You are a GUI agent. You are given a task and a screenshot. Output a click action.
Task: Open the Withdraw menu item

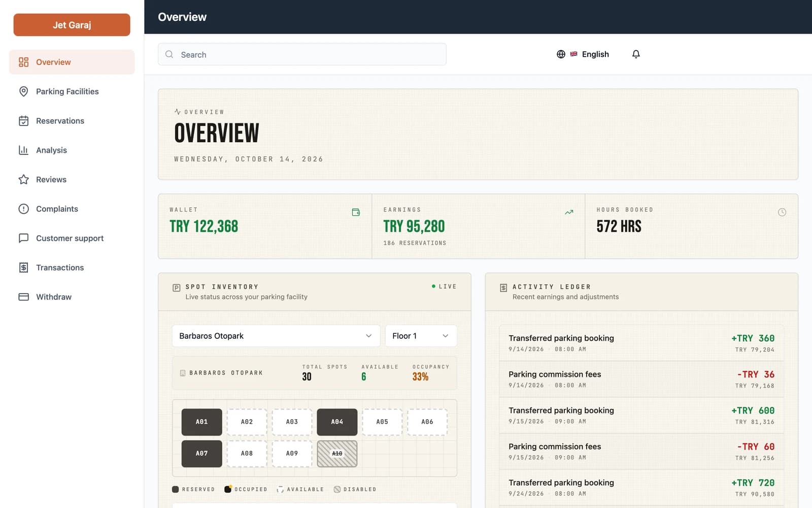click(72, 297)
